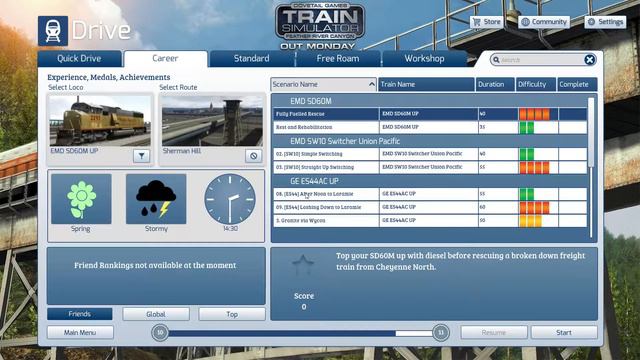640x360 pixels.
Task: Click the loco filter funnel icon
Action: point(141,156)
